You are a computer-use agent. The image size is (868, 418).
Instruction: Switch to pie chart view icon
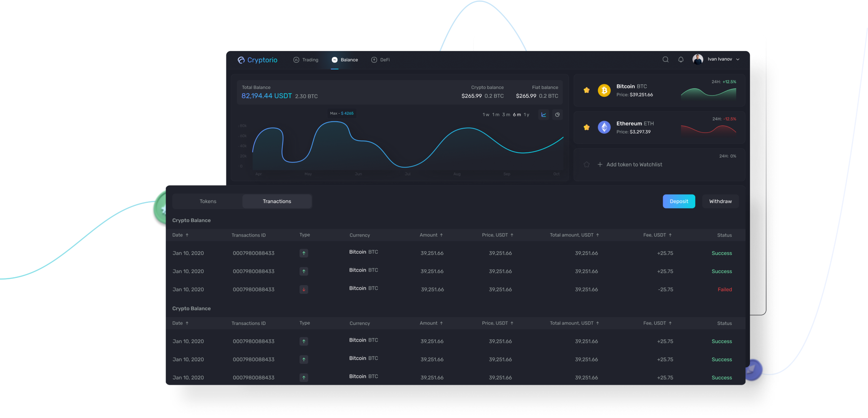[557, 115]
